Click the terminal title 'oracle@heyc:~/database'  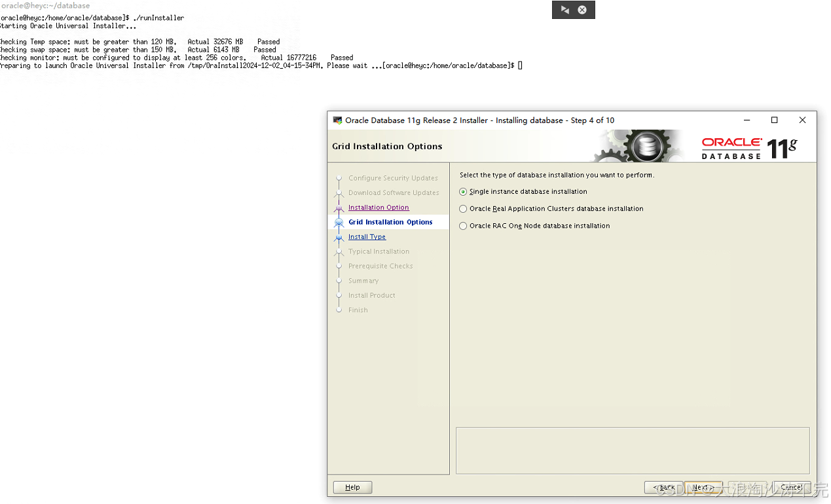point(45,5)
